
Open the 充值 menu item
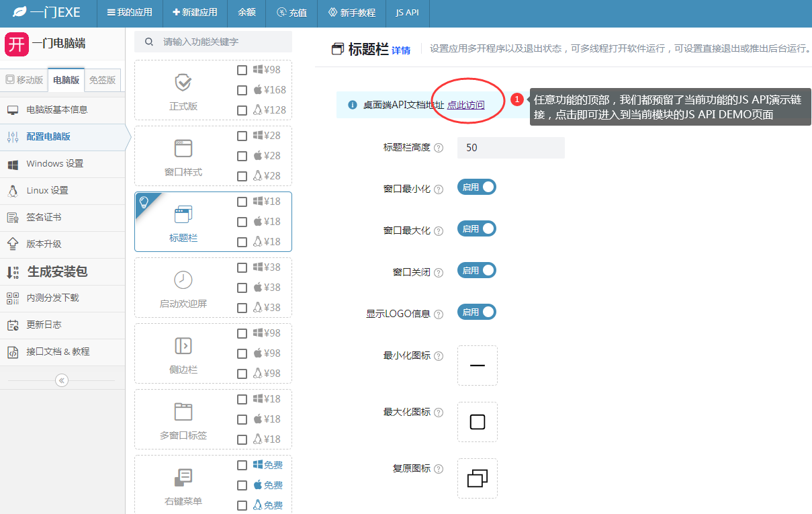(x=291, y=12)
